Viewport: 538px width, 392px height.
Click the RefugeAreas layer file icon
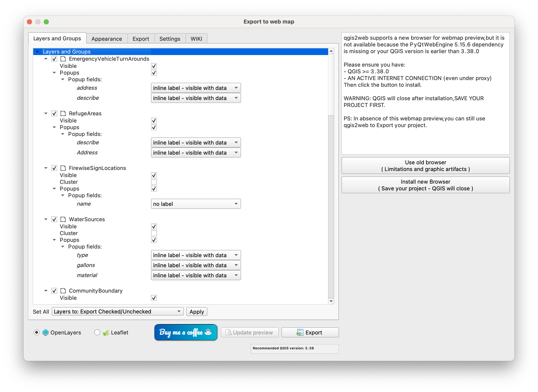click(63, 113)
